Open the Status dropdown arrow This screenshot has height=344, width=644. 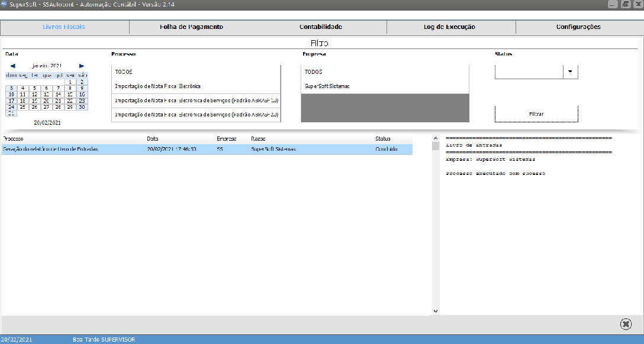[x=570, y=72]
